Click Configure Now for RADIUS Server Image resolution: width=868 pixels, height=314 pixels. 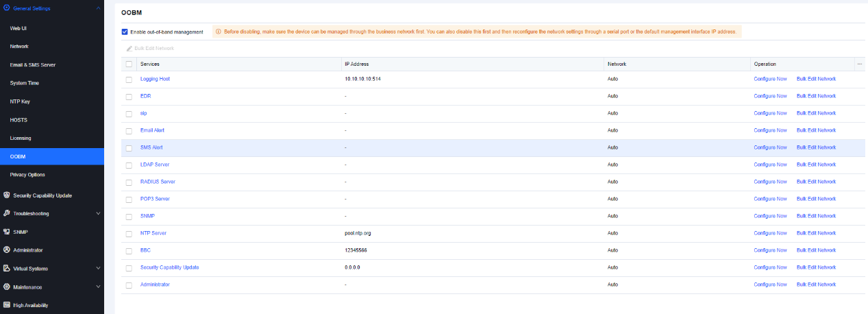tap(770, 182)
